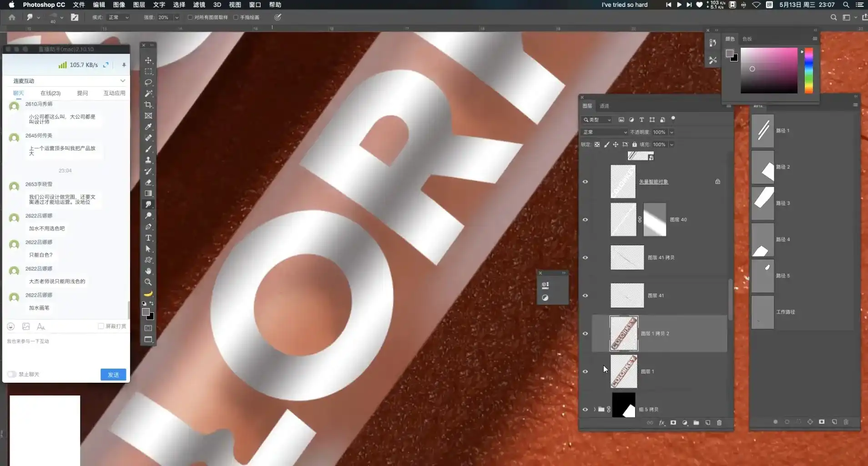This screenshot has width=868, height=466.
Task: Click the layer effects fx icon
Action: 662,423
